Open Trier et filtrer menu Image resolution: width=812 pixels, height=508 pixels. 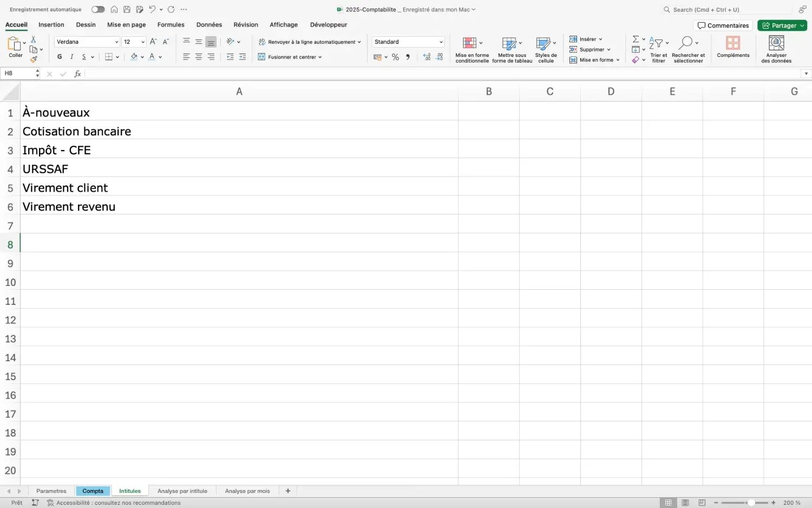(659, 50)
